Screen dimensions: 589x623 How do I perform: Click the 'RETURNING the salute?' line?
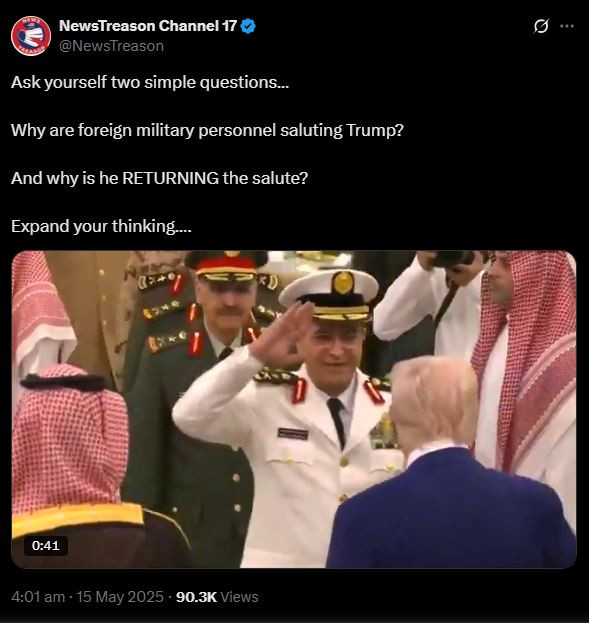pos(159,178)
